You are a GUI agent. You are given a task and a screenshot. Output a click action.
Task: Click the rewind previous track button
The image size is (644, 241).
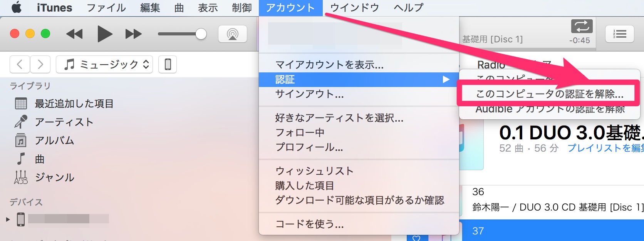click(x=74, y=34)
